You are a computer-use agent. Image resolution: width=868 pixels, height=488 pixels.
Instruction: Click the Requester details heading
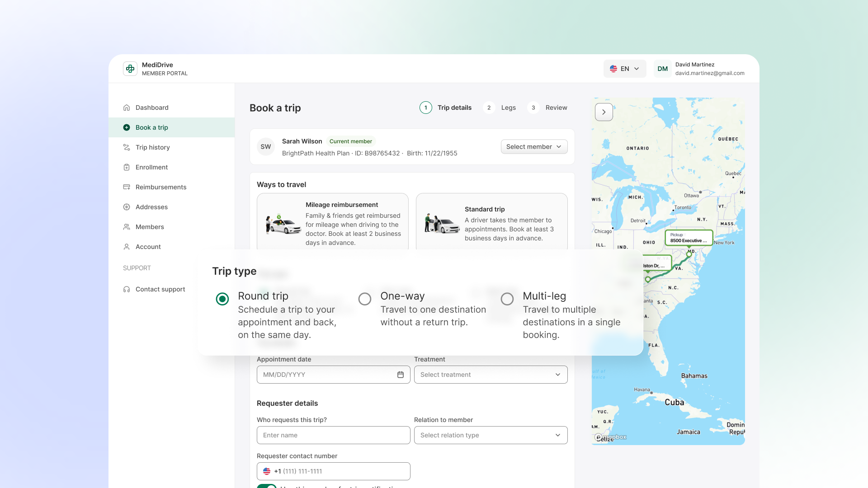(288, 403)
